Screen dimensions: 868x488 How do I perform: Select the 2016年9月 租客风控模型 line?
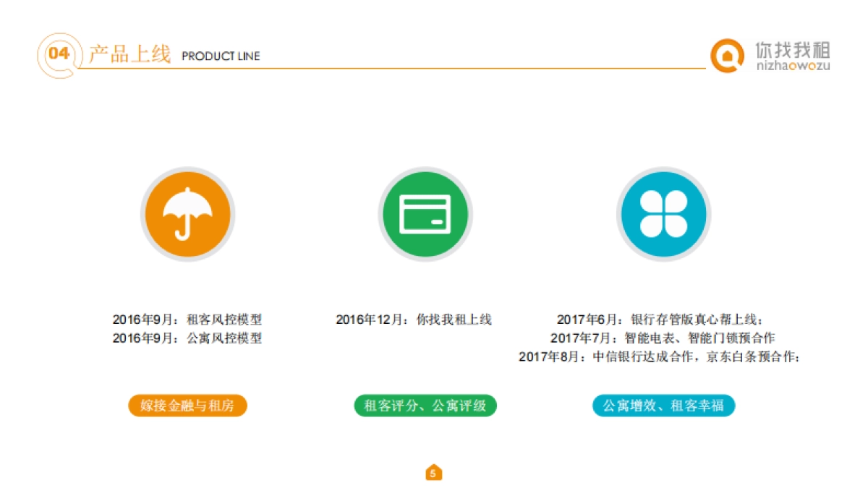pyautogui.click(x=187, y=319)
